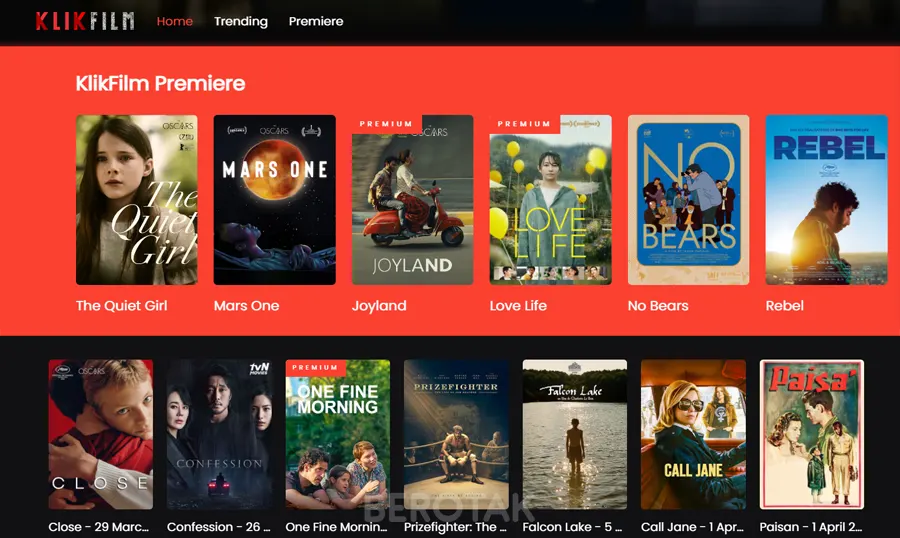Screen dimensions: 900x538
Task: Open the Joyland premium poster
Action: point(413,200)
